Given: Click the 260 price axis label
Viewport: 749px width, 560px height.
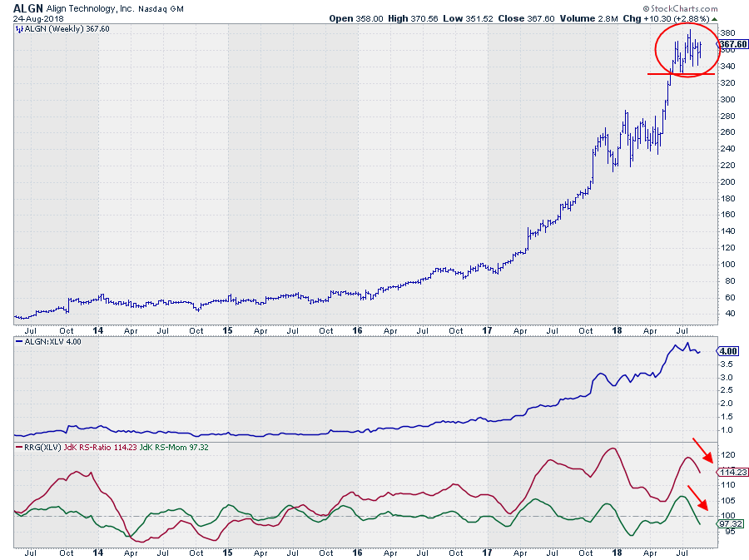Looking at the screenshot, I should click(x=727, y=132).
